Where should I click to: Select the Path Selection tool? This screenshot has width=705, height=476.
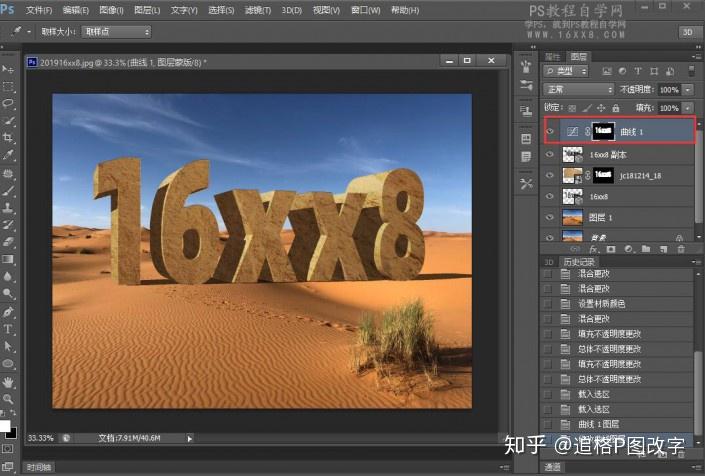coord(8,346)
